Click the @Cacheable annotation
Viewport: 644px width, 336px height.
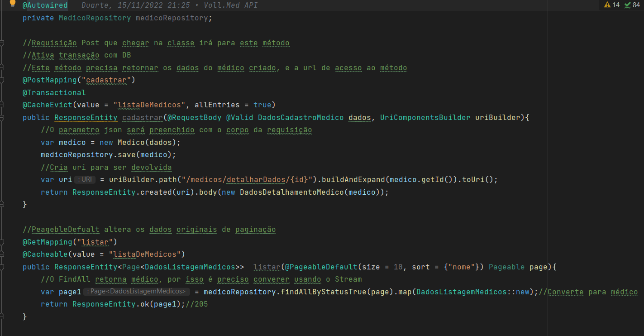point(45,254)
